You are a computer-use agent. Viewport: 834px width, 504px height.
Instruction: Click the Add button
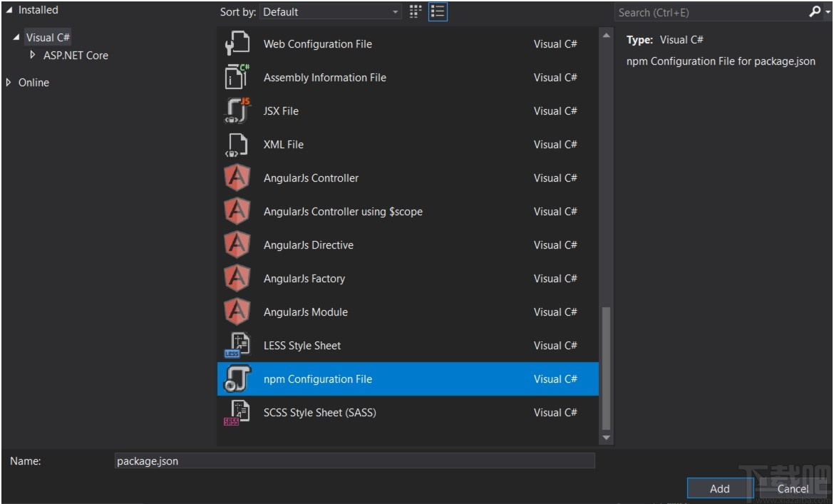(x=719, y=488)
